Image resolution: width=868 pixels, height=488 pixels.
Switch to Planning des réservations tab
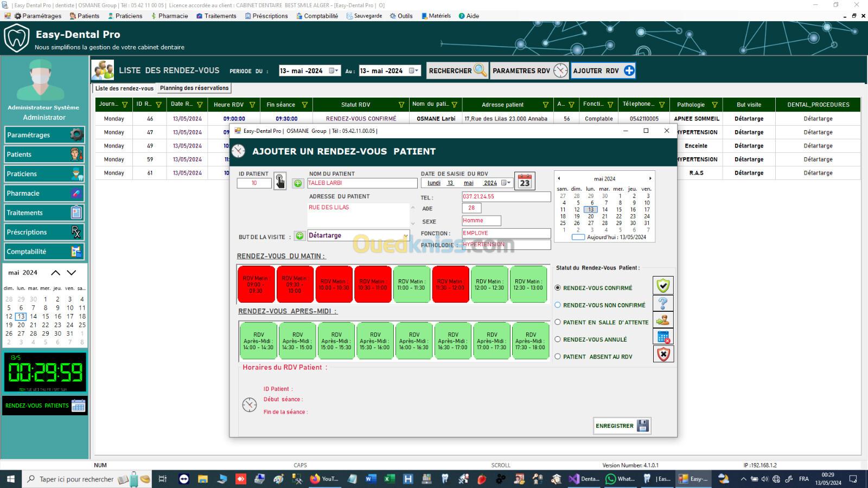194,88
